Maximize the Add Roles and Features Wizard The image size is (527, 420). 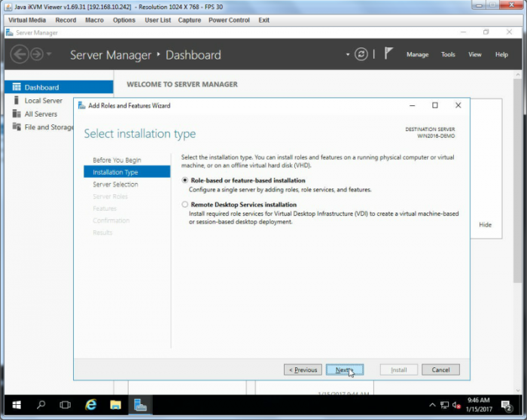pyautogui.click(x=435, y=105)
